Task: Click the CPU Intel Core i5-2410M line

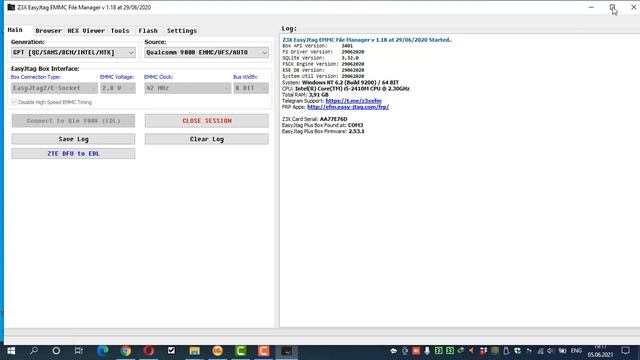Action: (x=346, y=89)
